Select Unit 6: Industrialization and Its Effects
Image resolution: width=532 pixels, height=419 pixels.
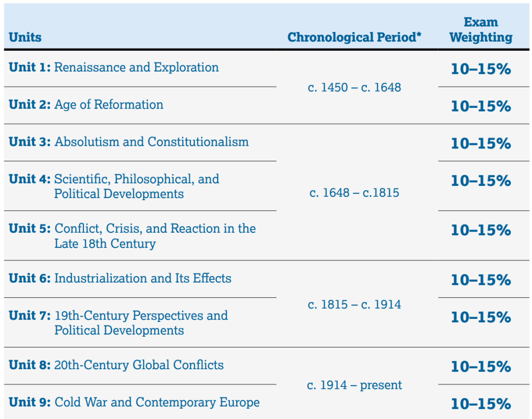(x=120, y=278)
